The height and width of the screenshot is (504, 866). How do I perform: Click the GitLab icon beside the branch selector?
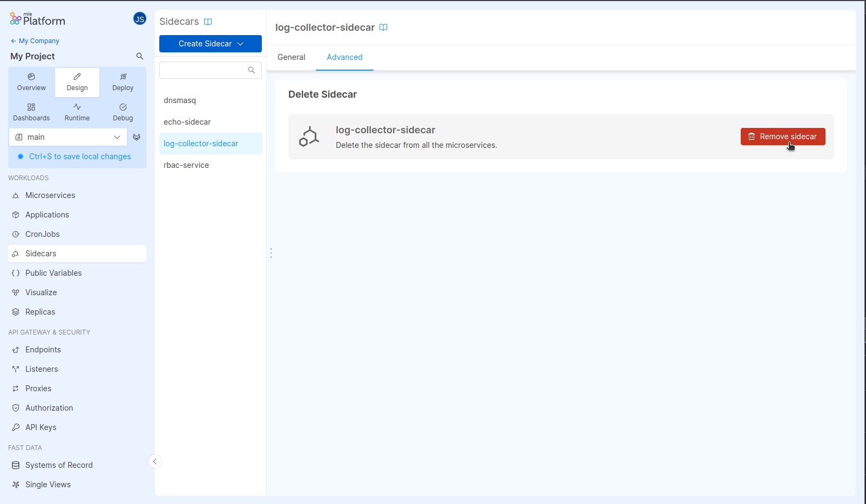click(x=137, y=137)
